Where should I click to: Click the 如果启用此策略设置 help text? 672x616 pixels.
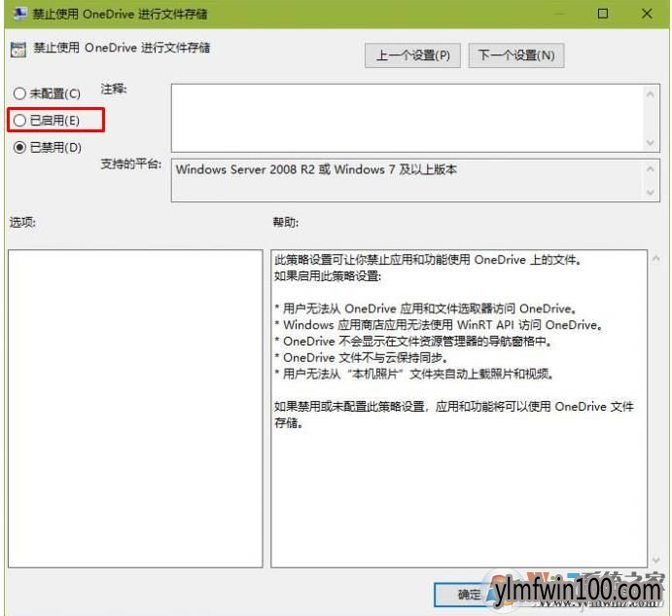328,275
